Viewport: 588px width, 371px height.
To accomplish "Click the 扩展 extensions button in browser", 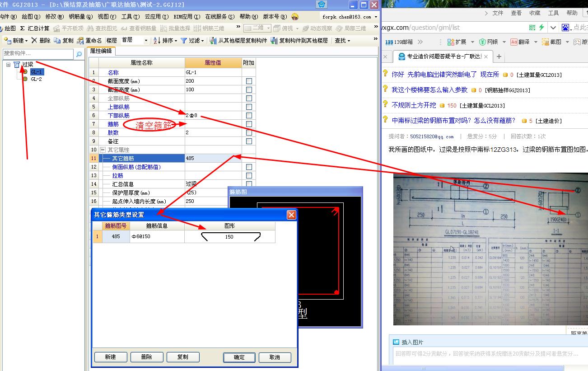I will (x=457, y=42).
